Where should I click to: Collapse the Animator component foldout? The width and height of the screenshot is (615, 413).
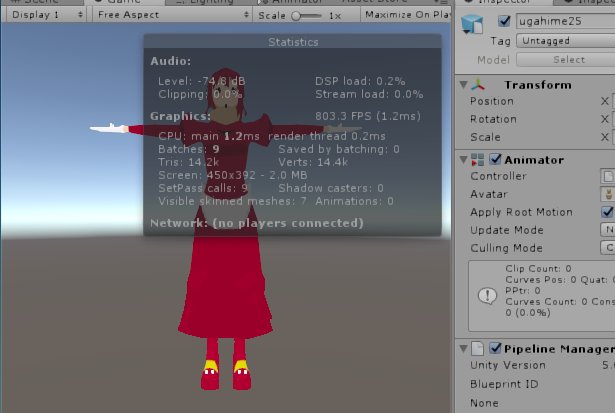[463, 160]
